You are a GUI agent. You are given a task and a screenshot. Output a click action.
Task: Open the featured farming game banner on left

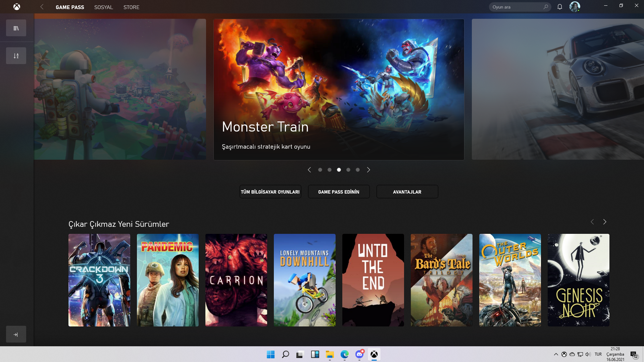(x=120, y=89)
